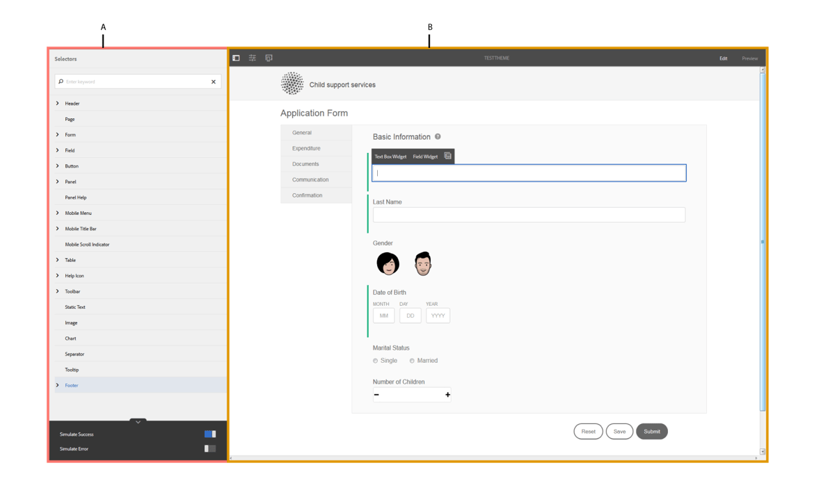This screenshot has height=504, width=835.
Task: Select the Single marital status radio button
Action: [x=375, y=360]
